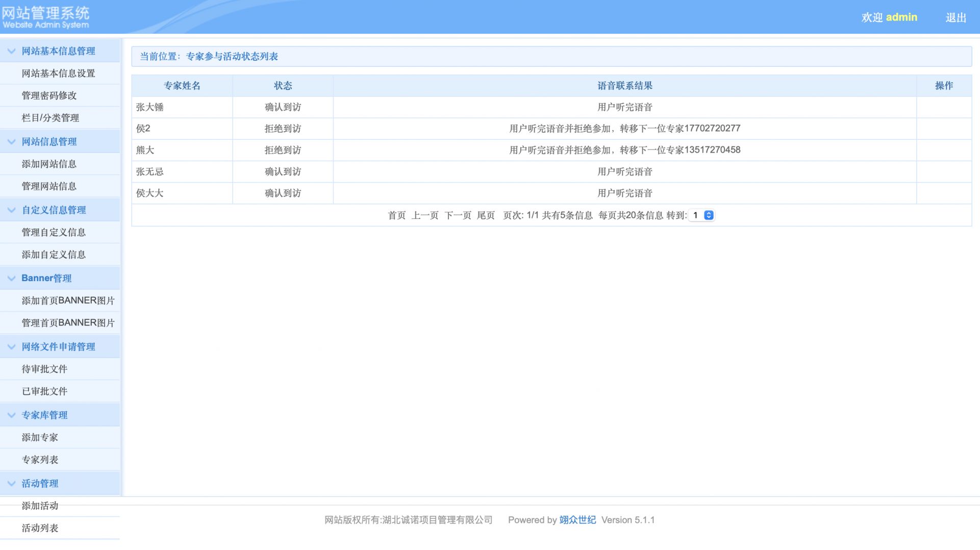Open 活动列表 in the sidebar
The height and width of the screenshot is (550, 980).
coord(40,528)
